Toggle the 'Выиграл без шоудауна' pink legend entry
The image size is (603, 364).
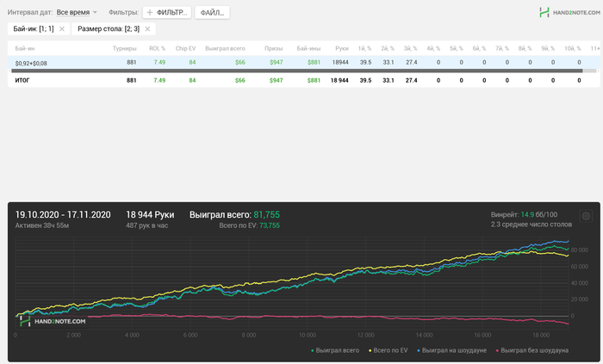coord(532,350)
